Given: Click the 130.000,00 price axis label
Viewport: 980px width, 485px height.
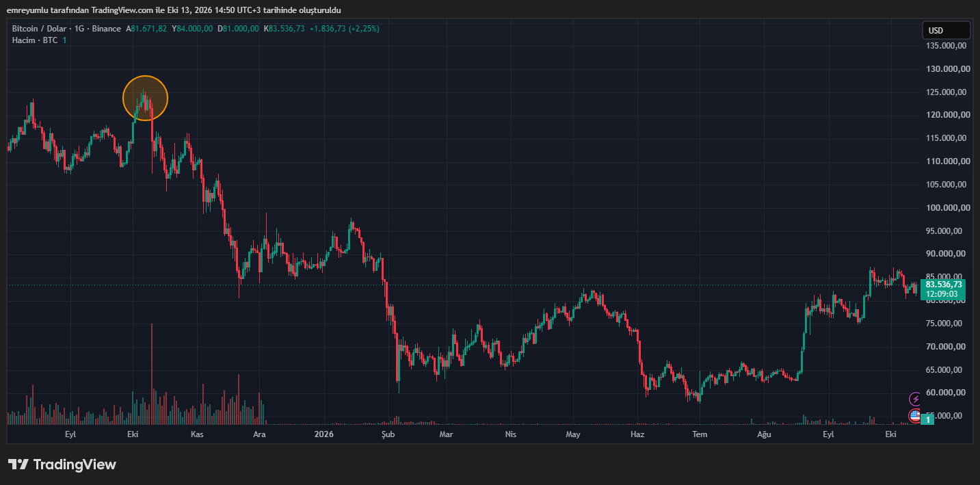Looking at the screenshot, I should tap(946, 69).
